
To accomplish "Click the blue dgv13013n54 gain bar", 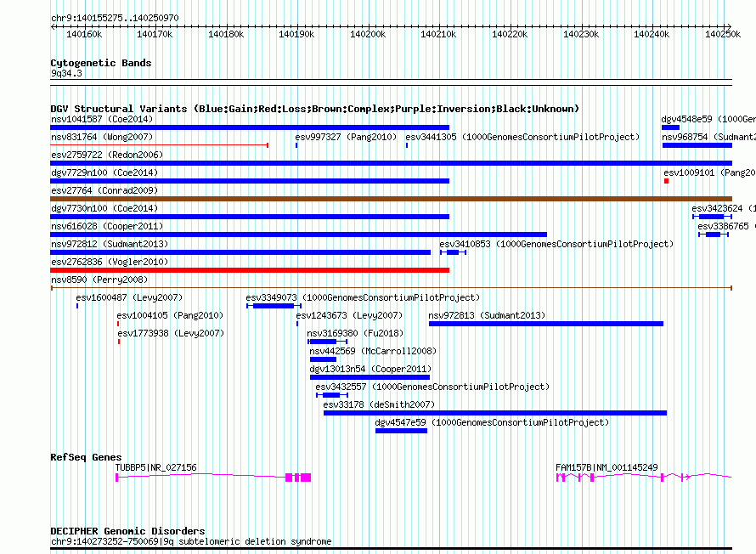I will click(370, 377).
